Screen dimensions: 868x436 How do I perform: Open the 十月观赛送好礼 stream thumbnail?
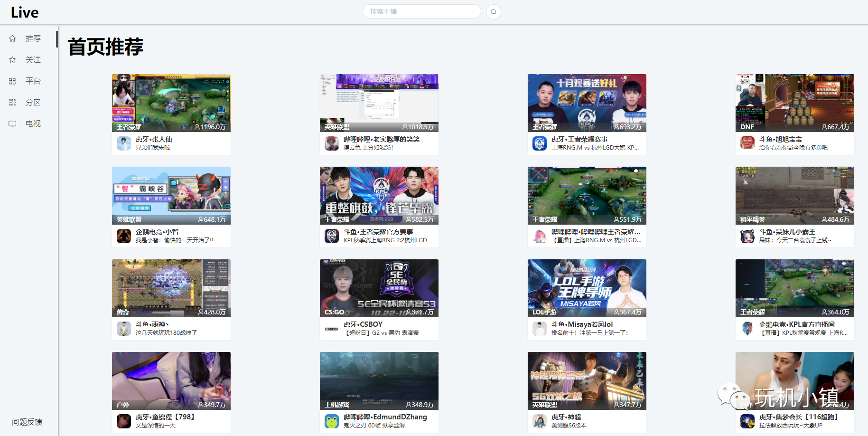(587, 103)
